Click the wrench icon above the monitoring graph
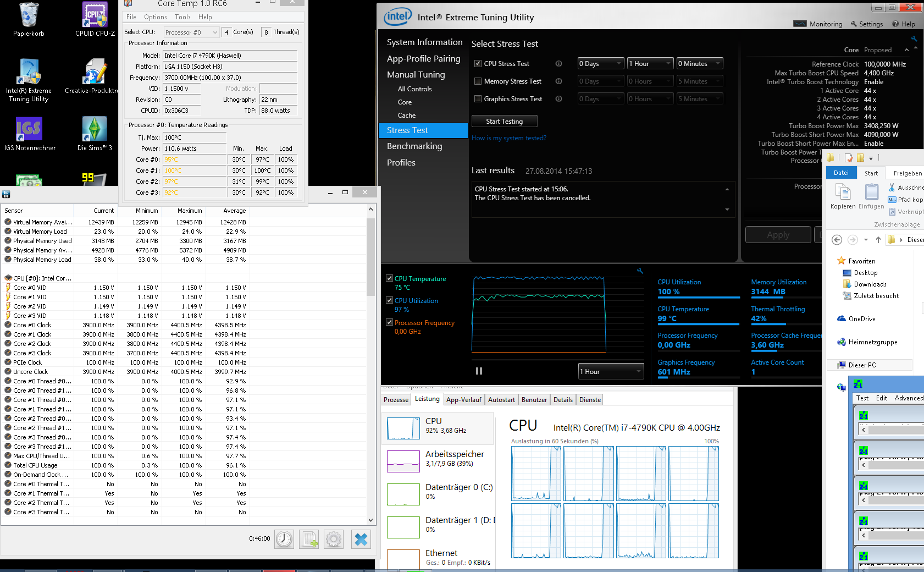The width and height of the screenshot is (924, 572). pos(640,271)
